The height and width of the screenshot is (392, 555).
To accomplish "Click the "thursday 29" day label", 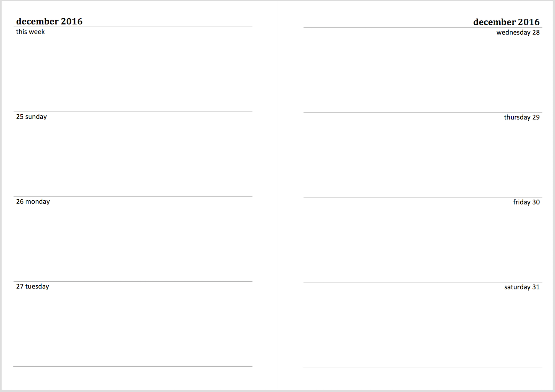I will 522,117.
